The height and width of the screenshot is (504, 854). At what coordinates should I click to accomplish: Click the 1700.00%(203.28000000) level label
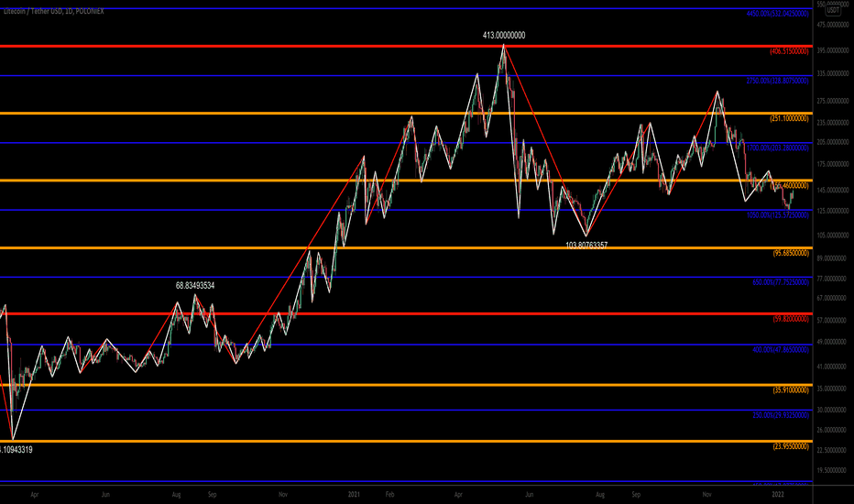click(777, 148)
